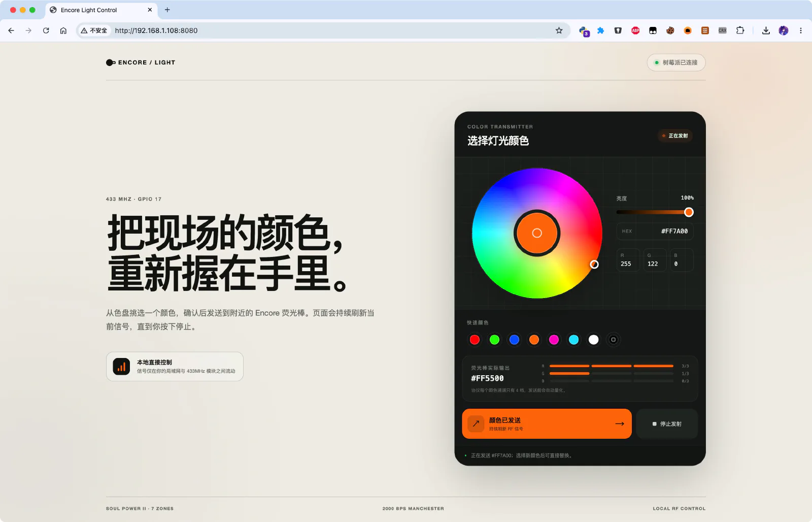Open the CRX extension icon
The width and height of the screenshot is (812, 522).
(723, 30)
